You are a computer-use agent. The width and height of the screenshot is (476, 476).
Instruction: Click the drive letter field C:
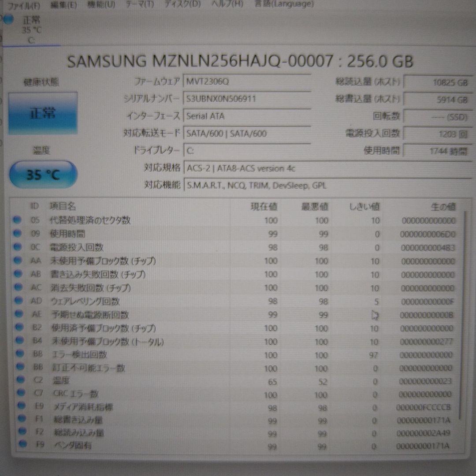tap(247, 151)
